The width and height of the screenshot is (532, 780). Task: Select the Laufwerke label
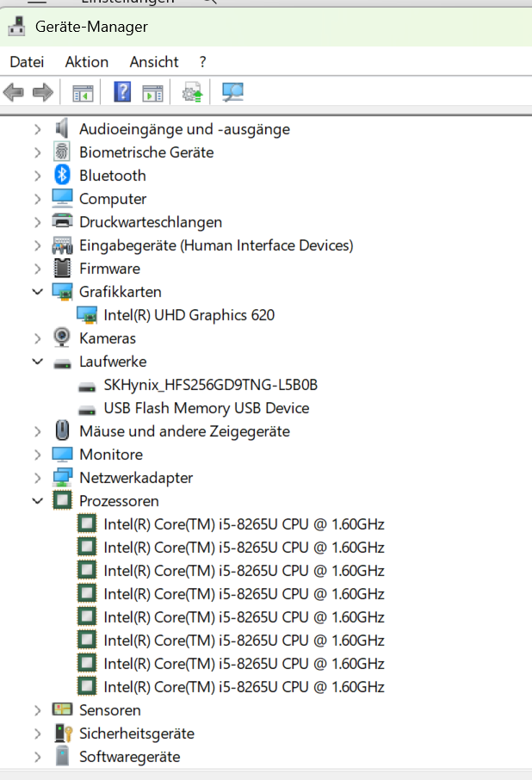[113, 361]
